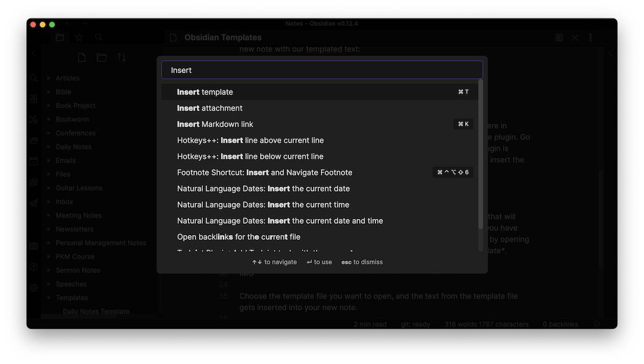Expand the Emails folder arrow

(x=49, y=161)
